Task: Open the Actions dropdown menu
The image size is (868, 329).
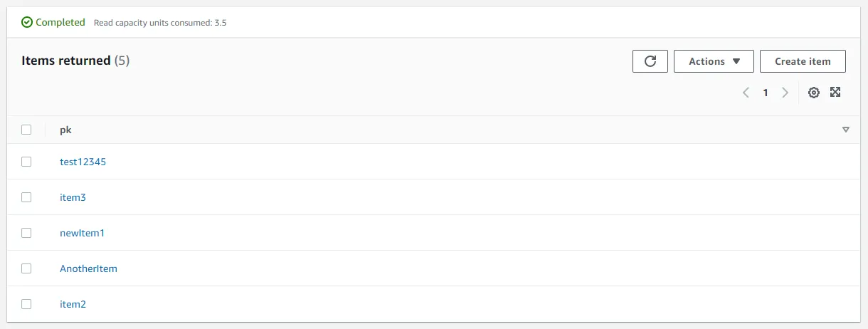Action: pyautogui.click(x=714, y=61)
